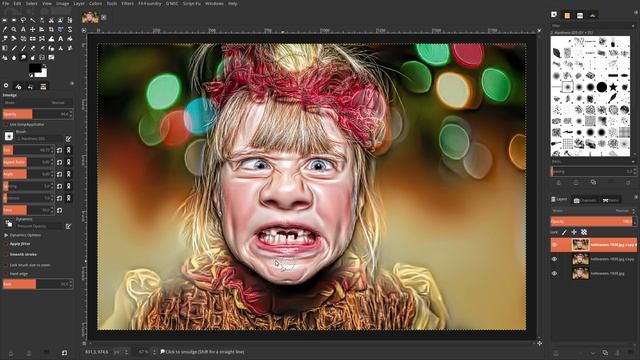Hide the bottom halloween jpg layer
Image resolution: width=640 pixels, height=360 pixels.
tap(555, 273)
